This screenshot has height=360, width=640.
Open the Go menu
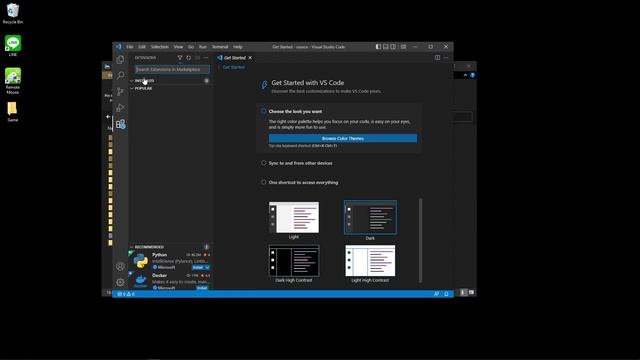point(191,47)
